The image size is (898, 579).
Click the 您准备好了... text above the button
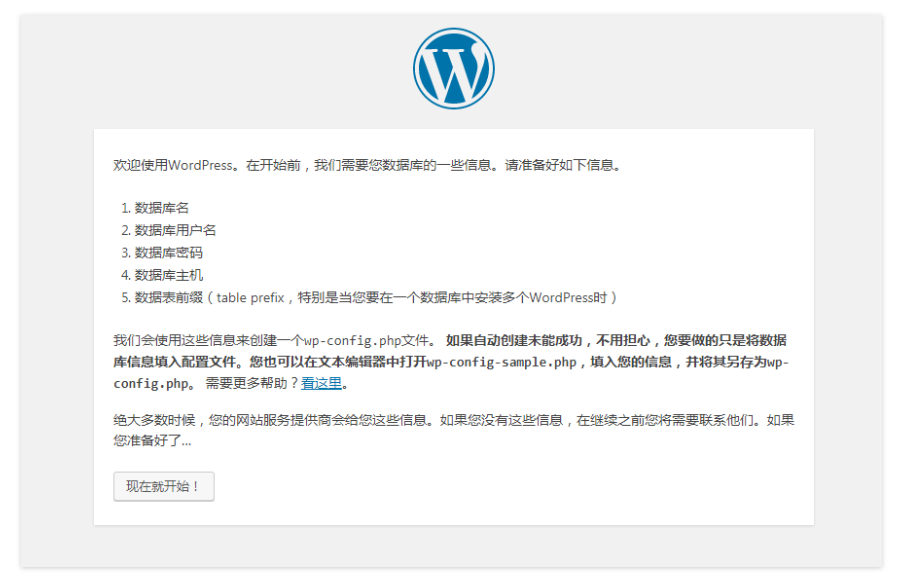click(152, 441)
